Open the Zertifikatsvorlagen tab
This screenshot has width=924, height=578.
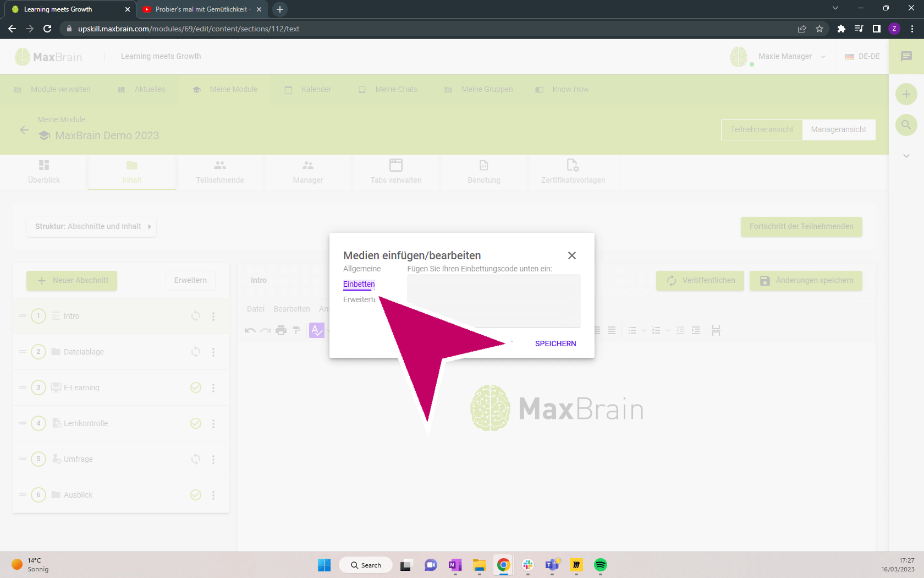pyautogui.click(x=573, y=172)
